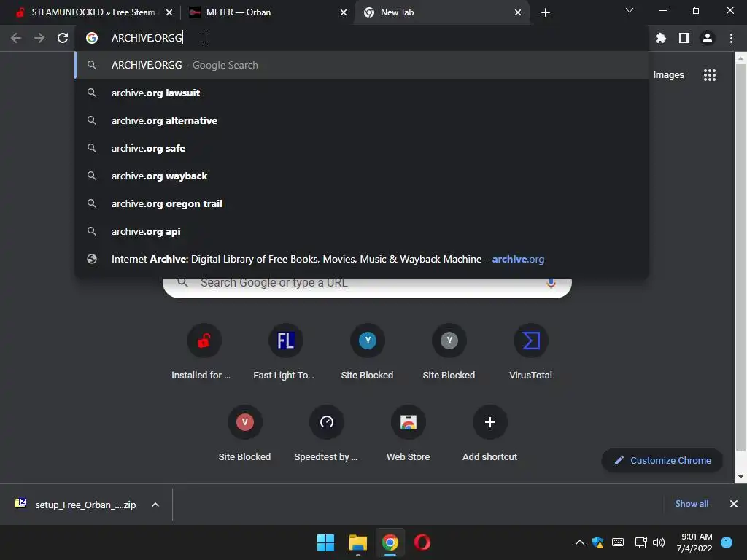Screen dimensions: 747x560
Task: Open the Fast Light To... shortcut
Action: coord(285,352)
